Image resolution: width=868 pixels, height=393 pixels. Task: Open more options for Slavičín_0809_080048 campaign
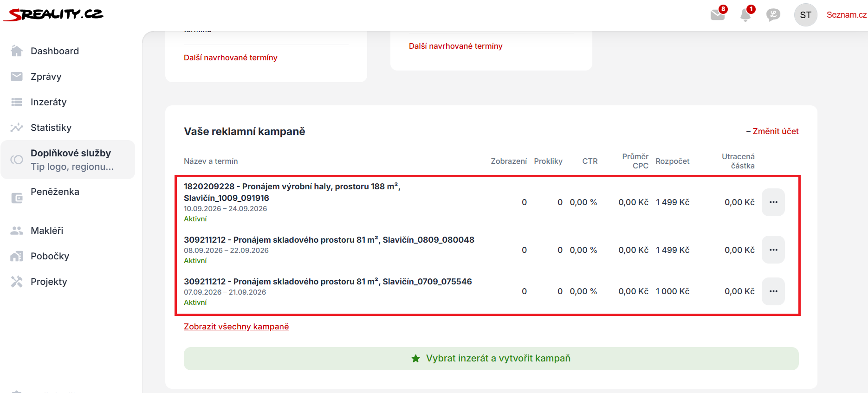(x=773, y=250)
